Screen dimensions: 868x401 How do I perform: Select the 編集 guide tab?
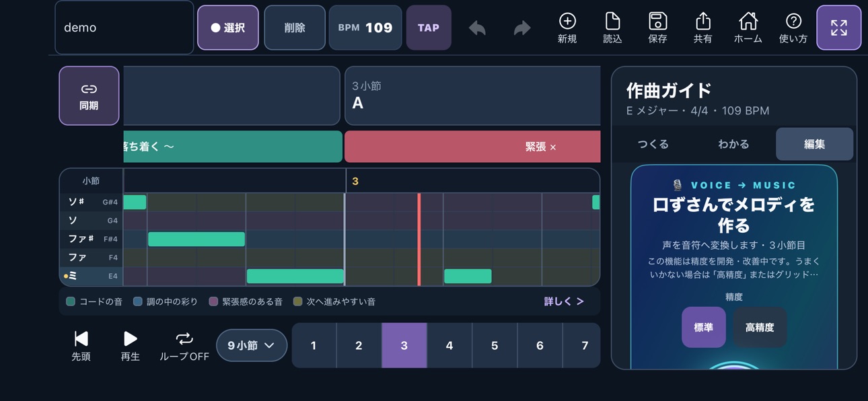(x=814, y=144)
